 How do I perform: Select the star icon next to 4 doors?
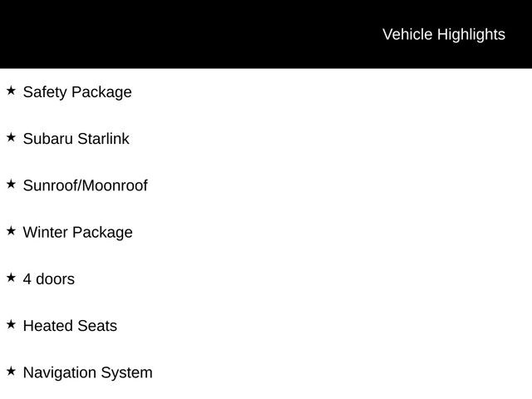[x=11, y=278]
